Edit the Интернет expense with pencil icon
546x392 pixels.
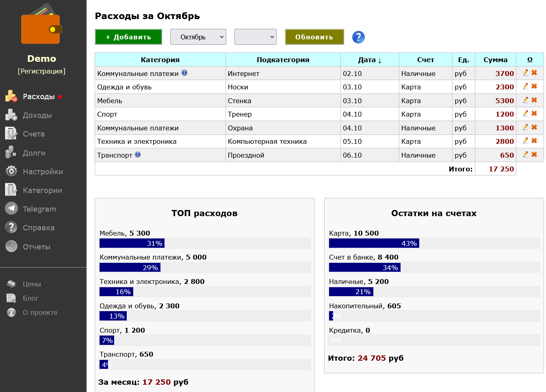tap(526, 73)
